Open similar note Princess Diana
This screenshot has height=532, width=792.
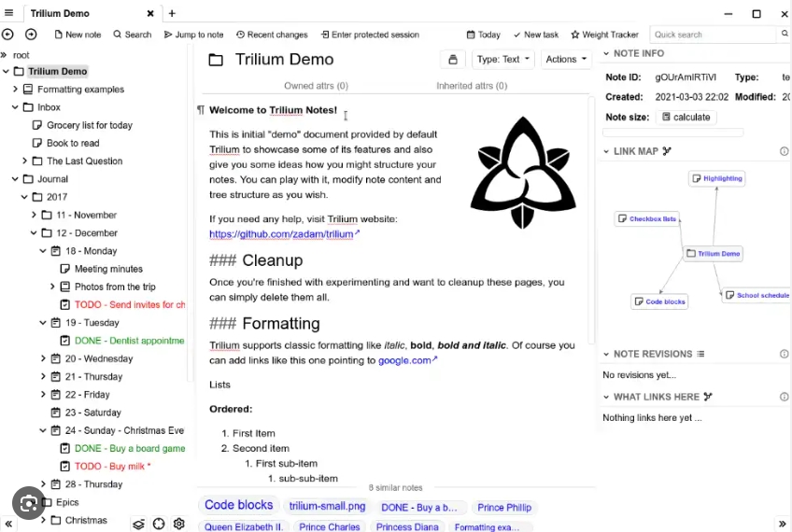click(407, 526)
